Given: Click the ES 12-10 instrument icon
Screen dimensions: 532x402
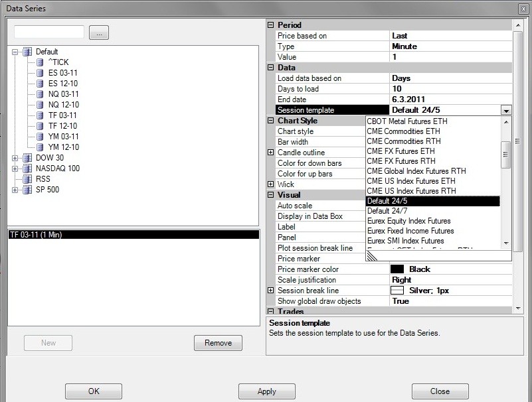Looking at the screenshot, I should coord(41,84).
